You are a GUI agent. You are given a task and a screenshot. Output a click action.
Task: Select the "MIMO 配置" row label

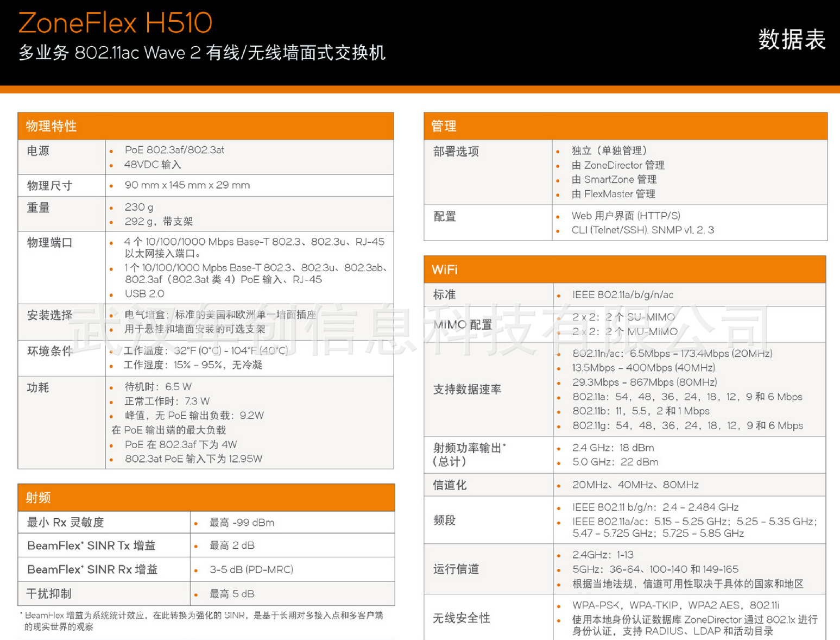pos(463,324)
